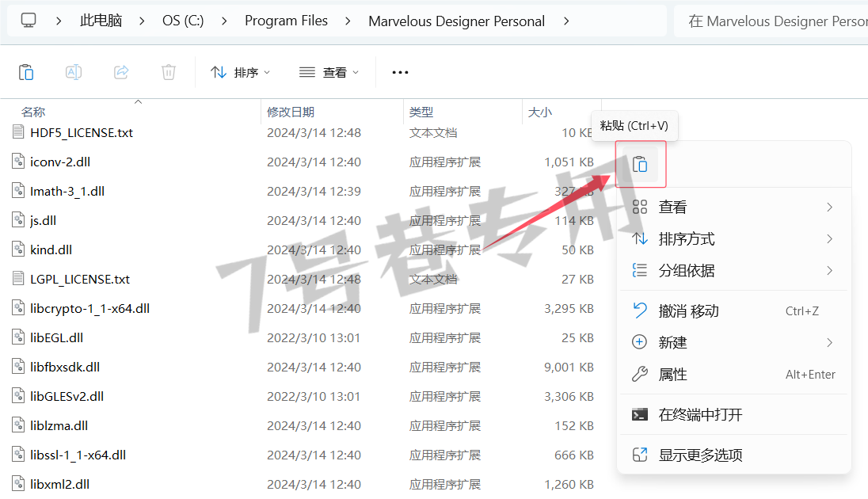Click the Imath-3_1.dll file icon
The height and width of the screenshot is (499, 868).
(18, 191)
